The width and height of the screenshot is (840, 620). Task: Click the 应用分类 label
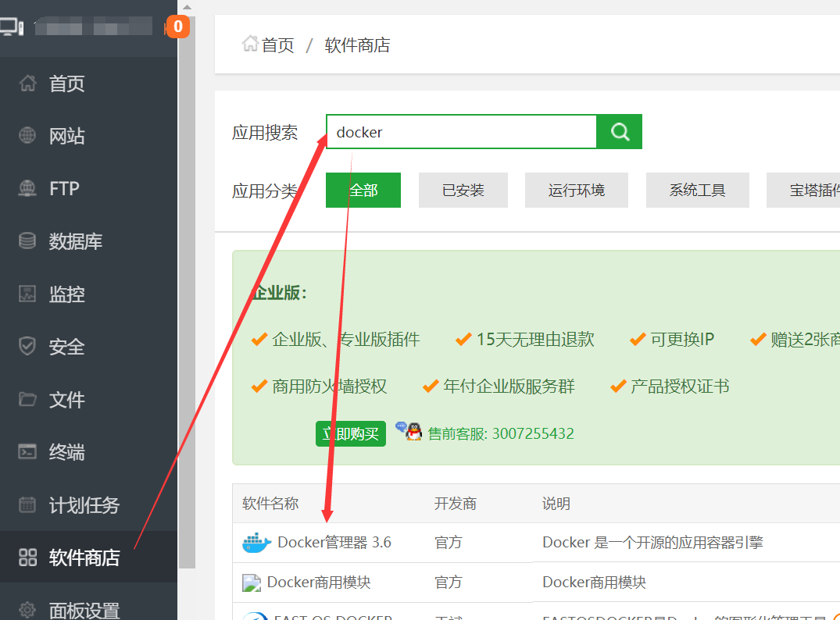(x=265, y=191)
